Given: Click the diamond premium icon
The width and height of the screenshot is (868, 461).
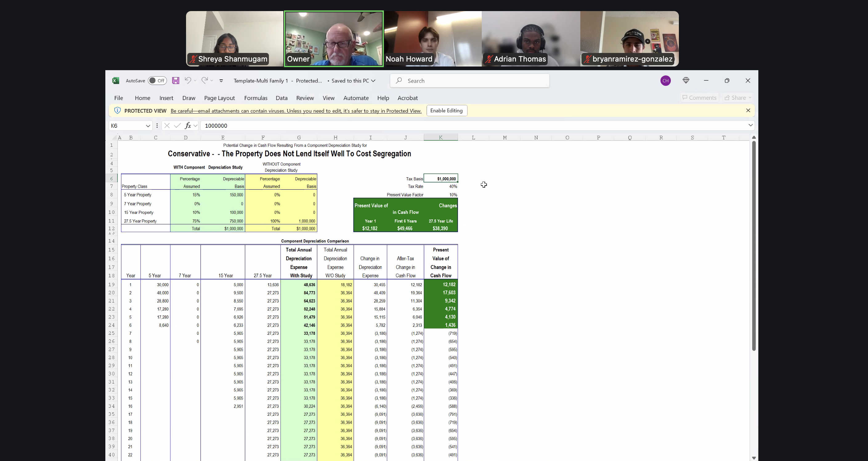Looking at the screenshot, I should (686, 81).
